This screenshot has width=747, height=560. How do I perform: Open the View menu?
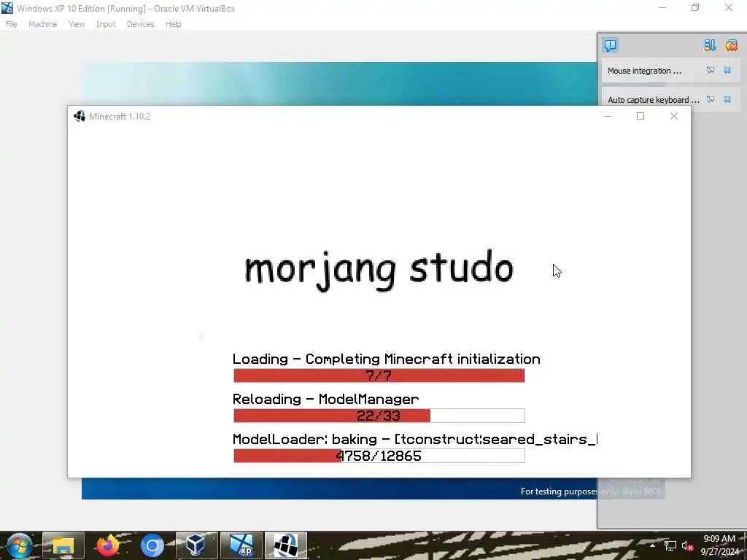(x=76, y=24)
